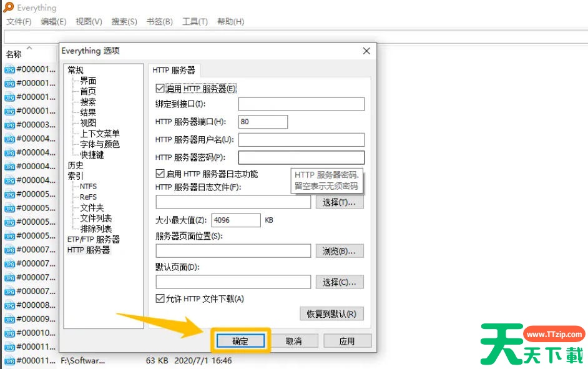Screen dimensions: 588x369
Task: Disable the 启用 HTTP 服务器 checkbox
Action: coord(160,88)
